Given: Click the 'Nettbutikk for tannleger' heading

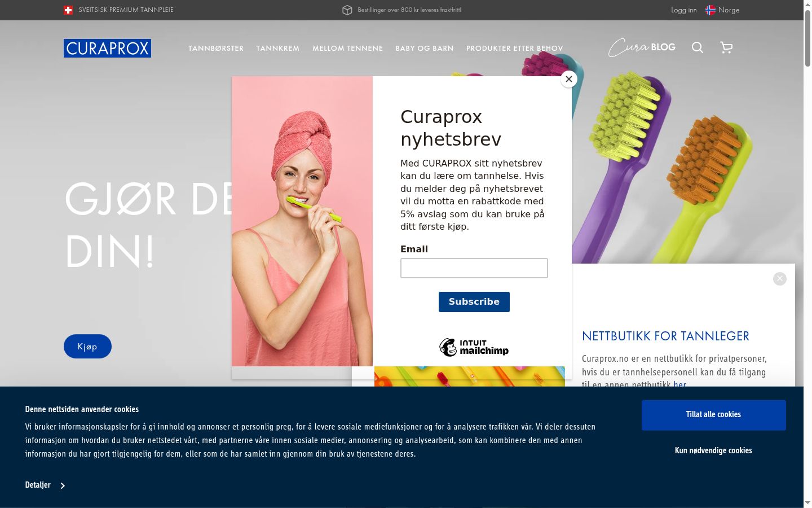Looking at the screenshot, I should point(665,336).
